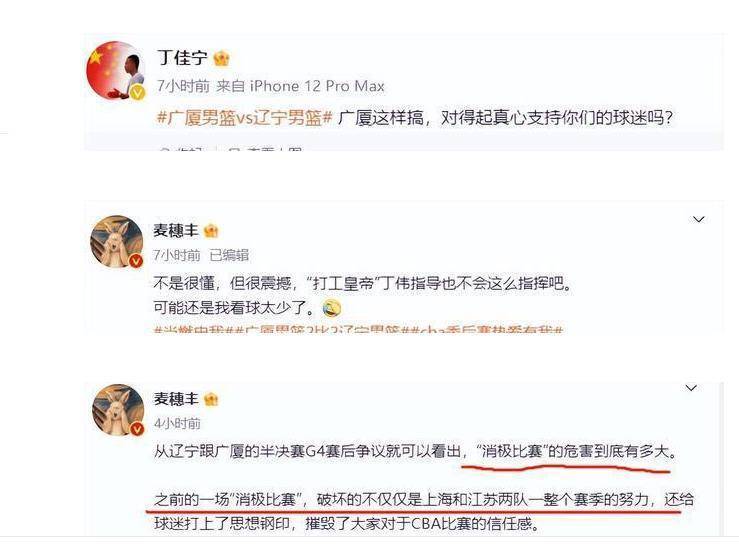Click the 已编辑 label

coord(229,255)
